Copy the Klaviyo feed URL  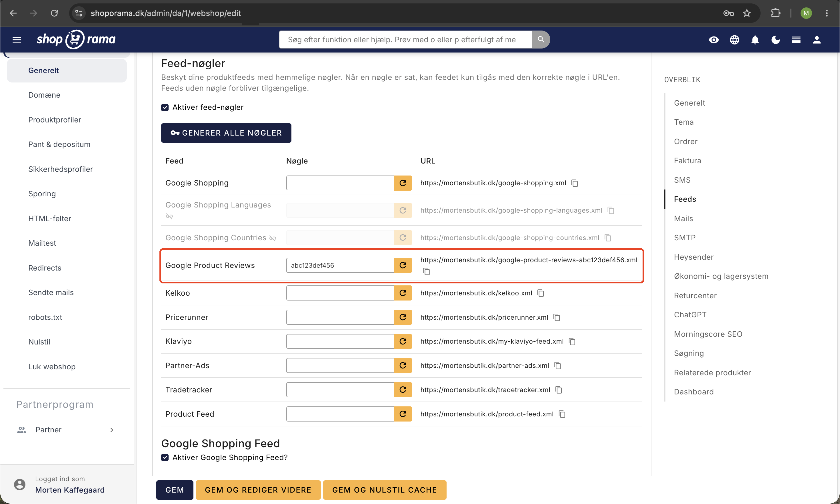click(x=572, y=341)
